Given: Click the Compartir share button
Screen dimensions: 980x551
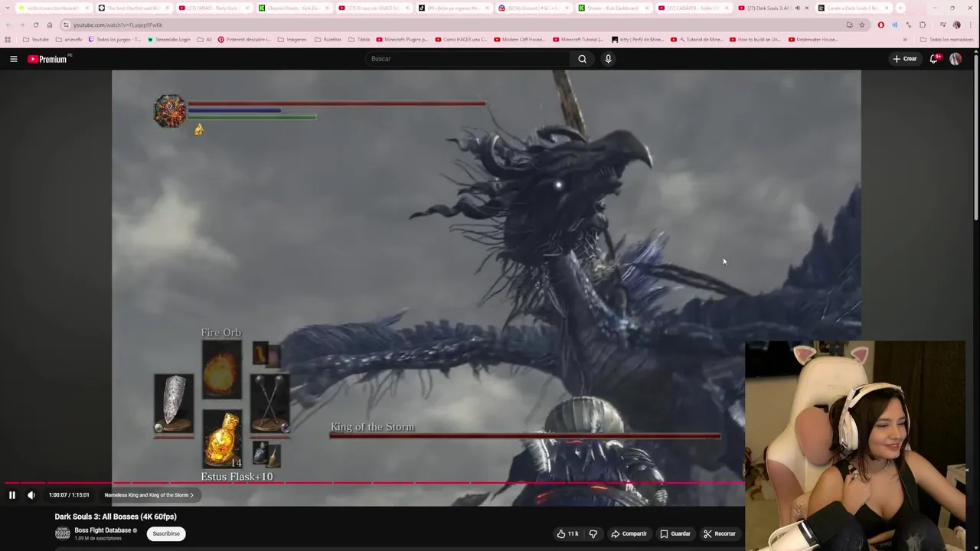Looking at the screenshot, I should tap(629, 533).
